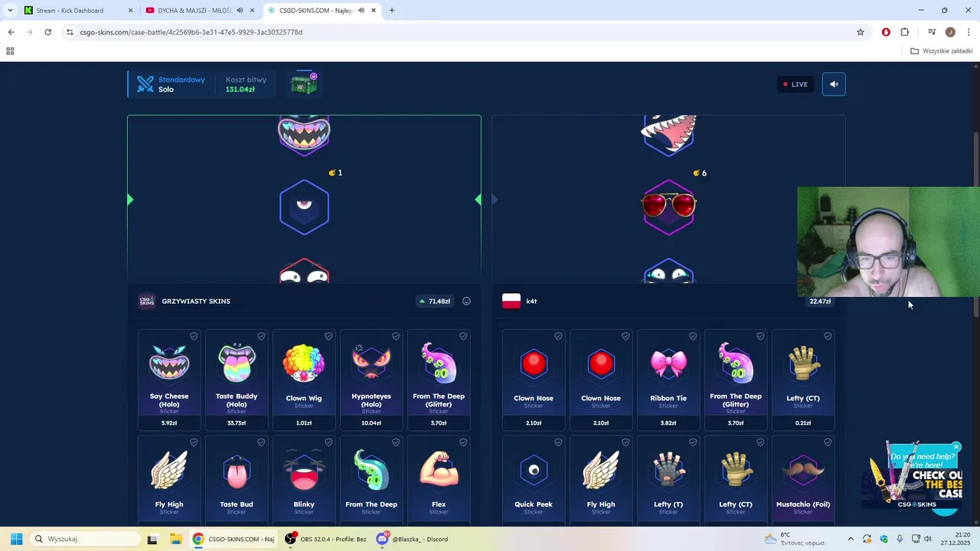Toggle checkmark on Quick Peek card

pos(558,442)
